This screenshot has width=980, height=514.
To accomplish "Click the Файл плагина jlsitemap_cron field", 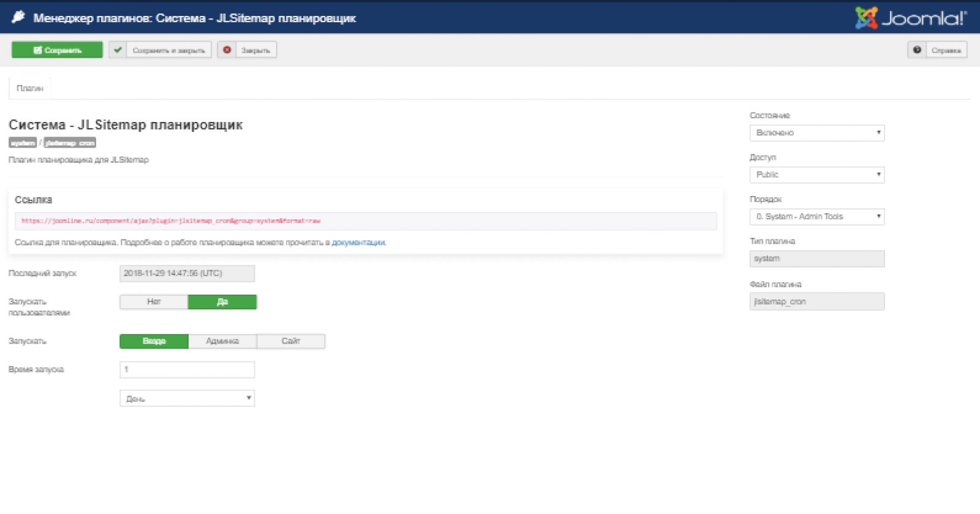I will [817, 301].
